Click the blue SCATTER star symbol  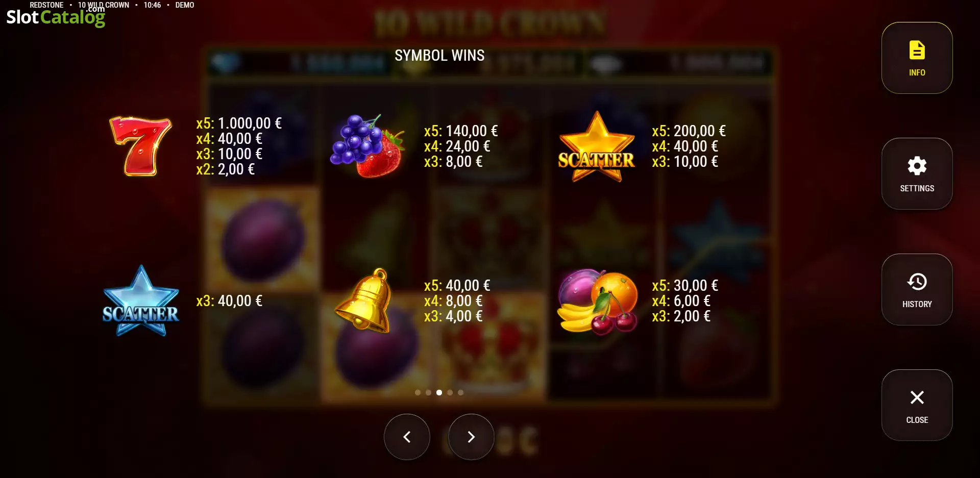pyautogui.click(x=141, y=301)
